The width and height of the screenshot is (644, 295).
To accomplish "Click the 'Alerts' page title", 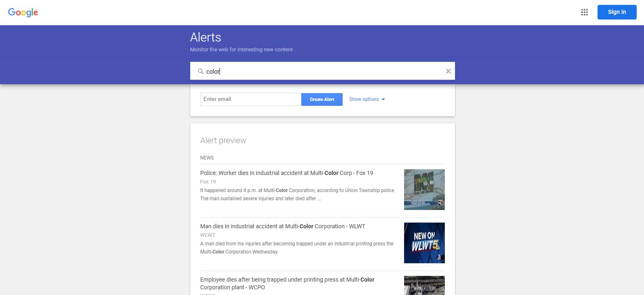I will pyautogui.click(x=206, y=37).
